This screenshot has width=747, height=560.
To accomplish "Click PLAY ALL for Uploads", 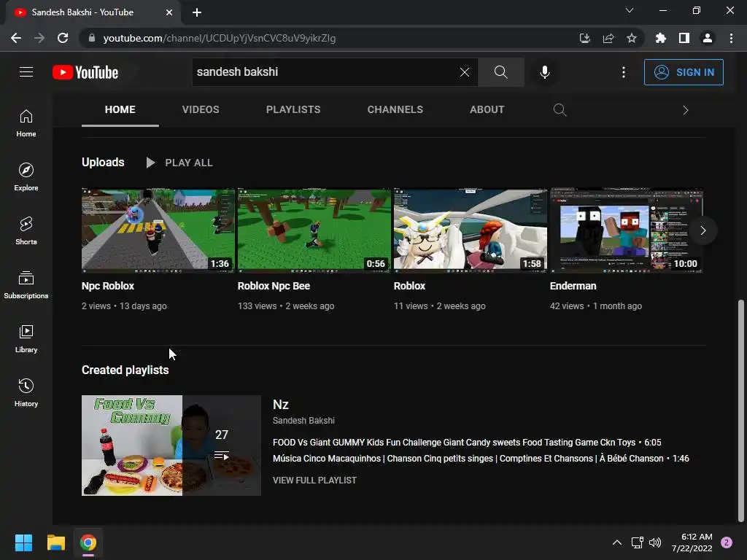I will tap(179, 163).
